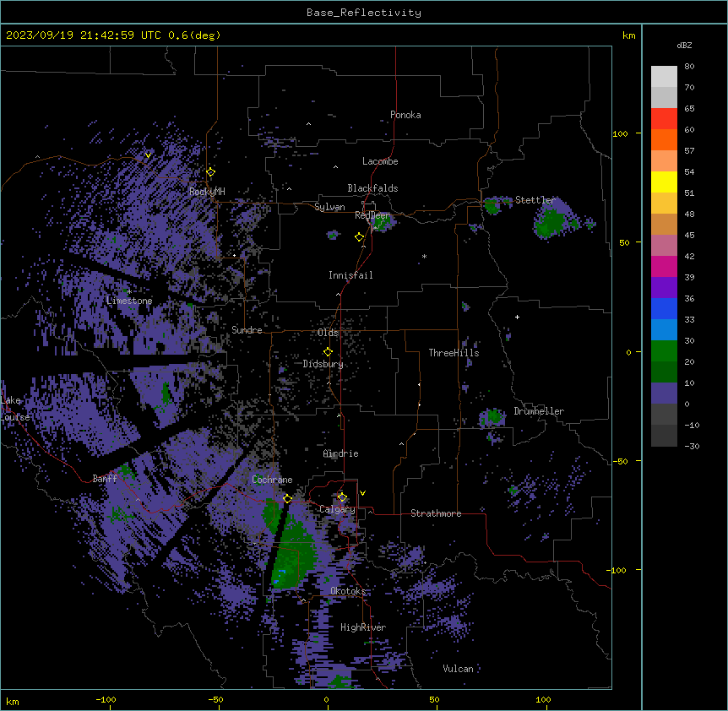The image size is (728, 711).
Task: Select the bright blue swatch above 33 in the legend
Action: 664,308
